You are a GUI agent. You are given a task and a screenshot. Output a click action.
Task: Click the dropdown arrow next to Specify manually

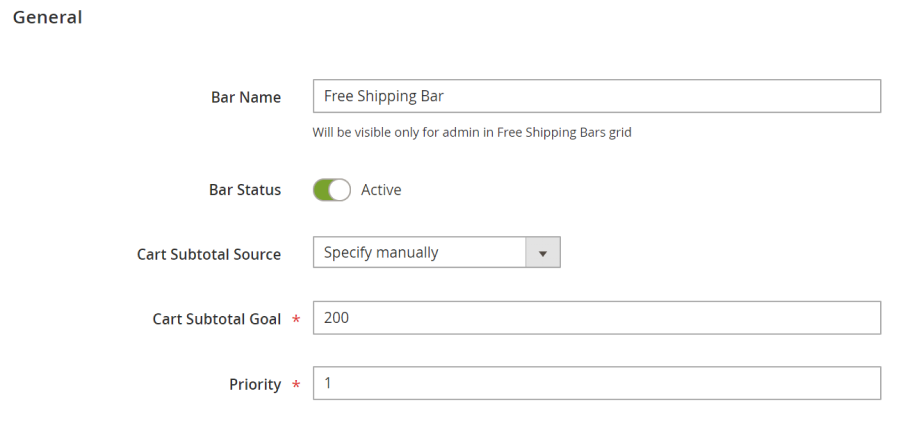tap(543, 253)
